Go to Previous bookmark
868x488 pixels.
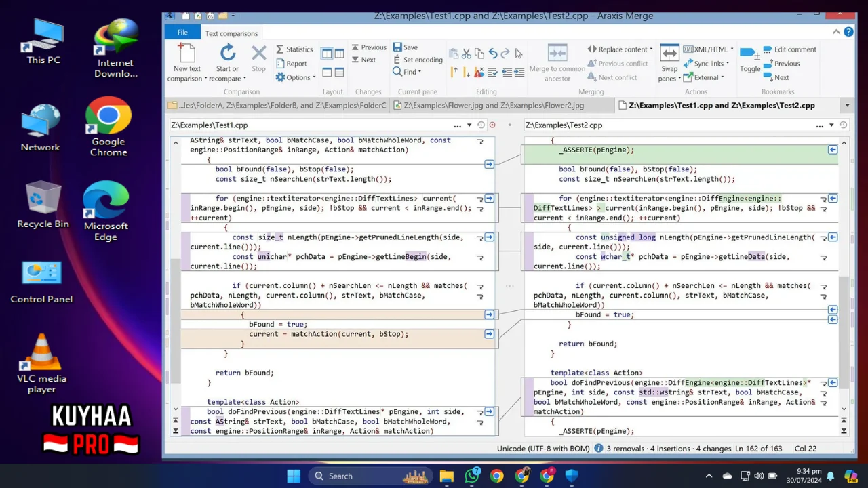(782, 64)
